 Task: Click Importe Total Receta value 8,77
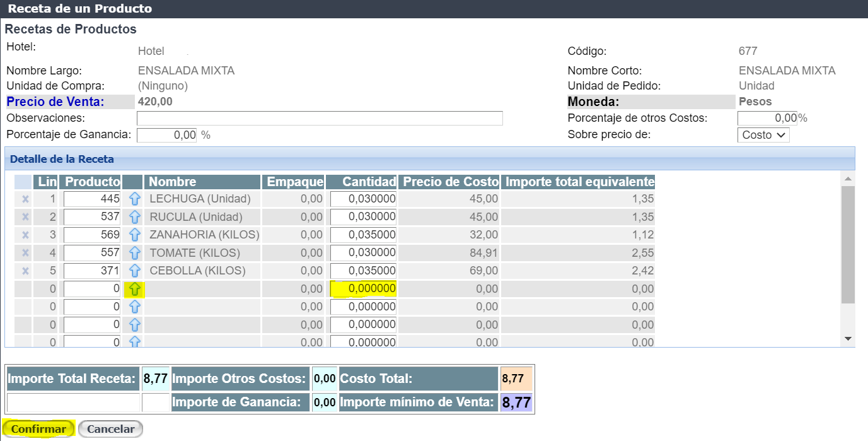pyautogui.click(x=156, y=379)
